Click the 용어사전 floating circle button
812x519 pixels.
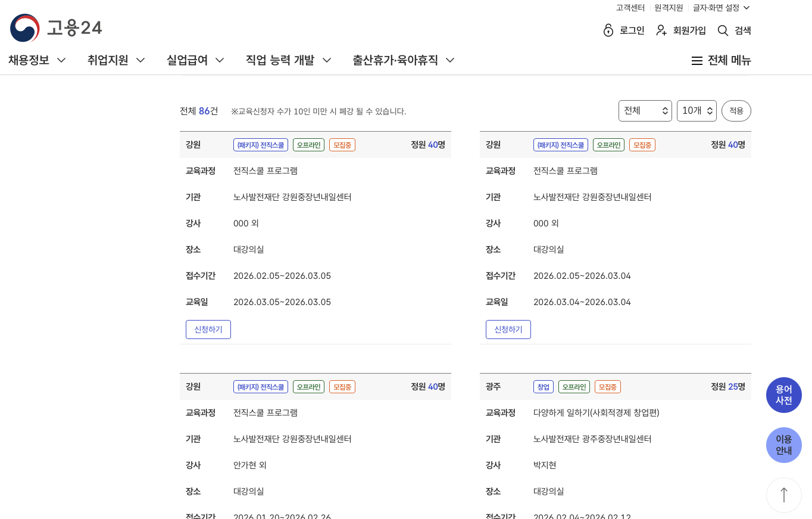click(x=783, y=394)
